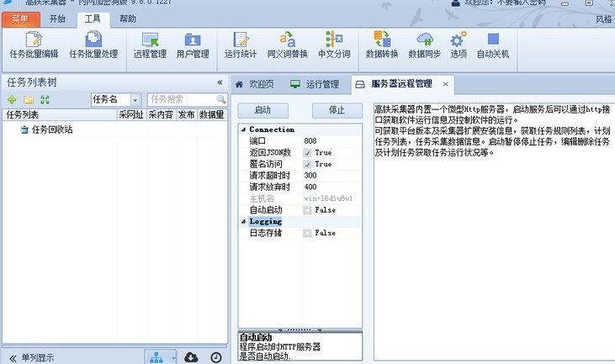Open 用户管理 user management

click(x=193, y=45)
